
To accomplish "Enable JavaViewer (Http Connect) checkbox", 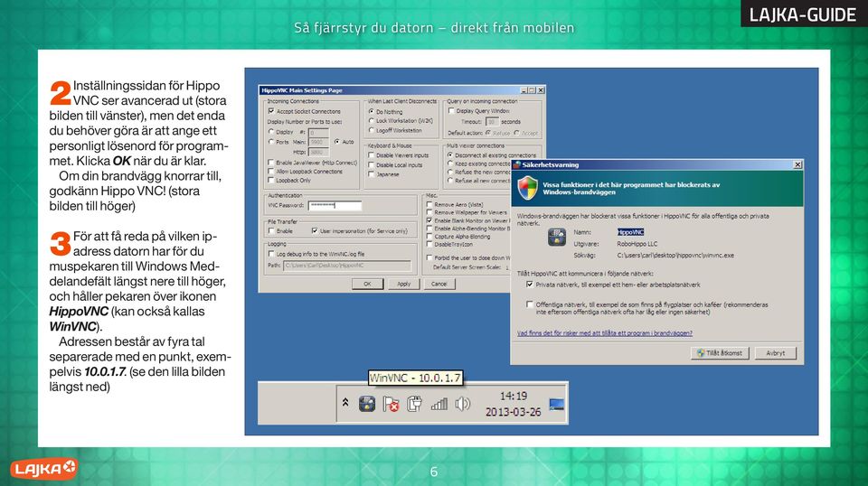I will point(270,163).
